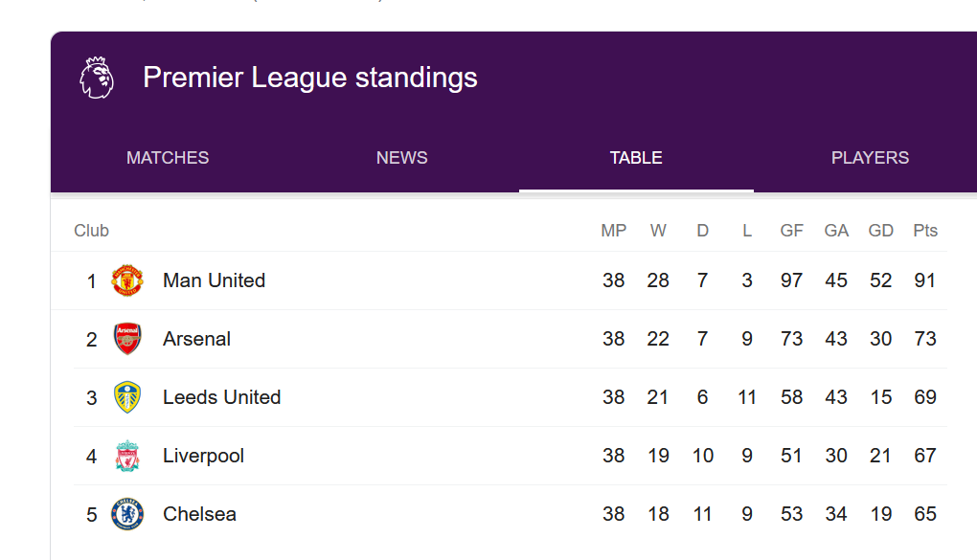Go to the PLAYERS tab
This screenshot has width=977, height=560.
(x=870, y=158)
